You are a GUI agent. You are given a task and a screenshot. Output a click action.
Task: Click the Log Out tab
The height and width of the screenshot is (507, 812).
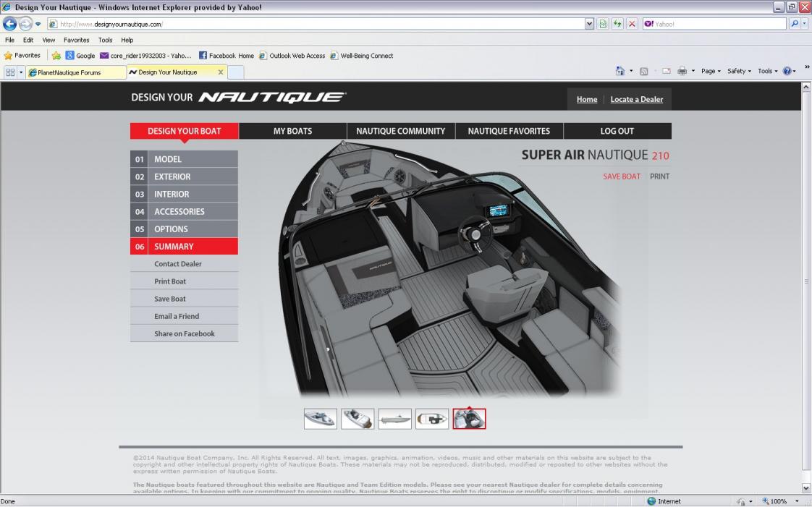[617, 131]
